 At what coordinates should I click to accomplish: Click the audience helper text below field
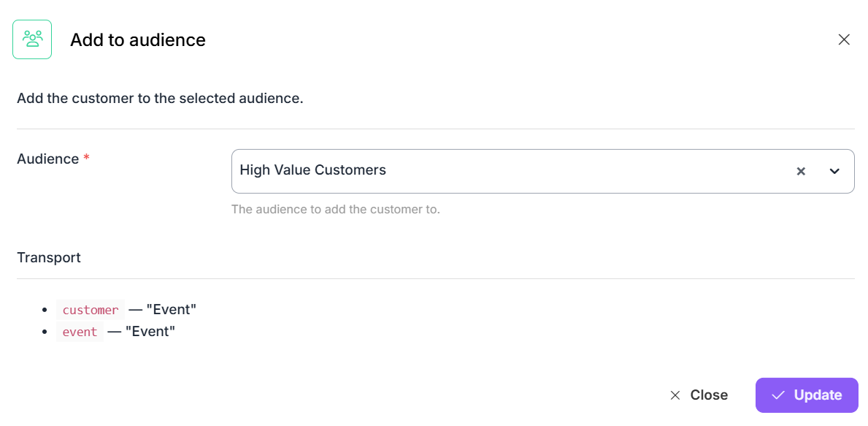click(336, 210)
